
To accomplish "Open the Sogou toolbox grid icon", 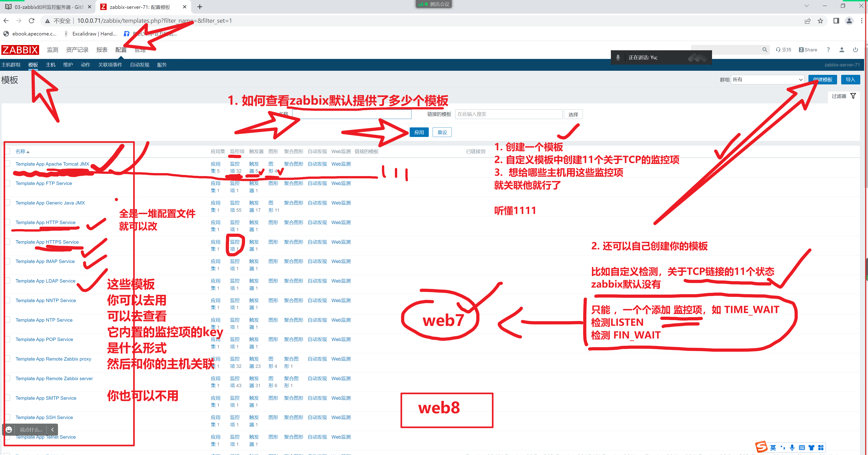I will 821,447.
